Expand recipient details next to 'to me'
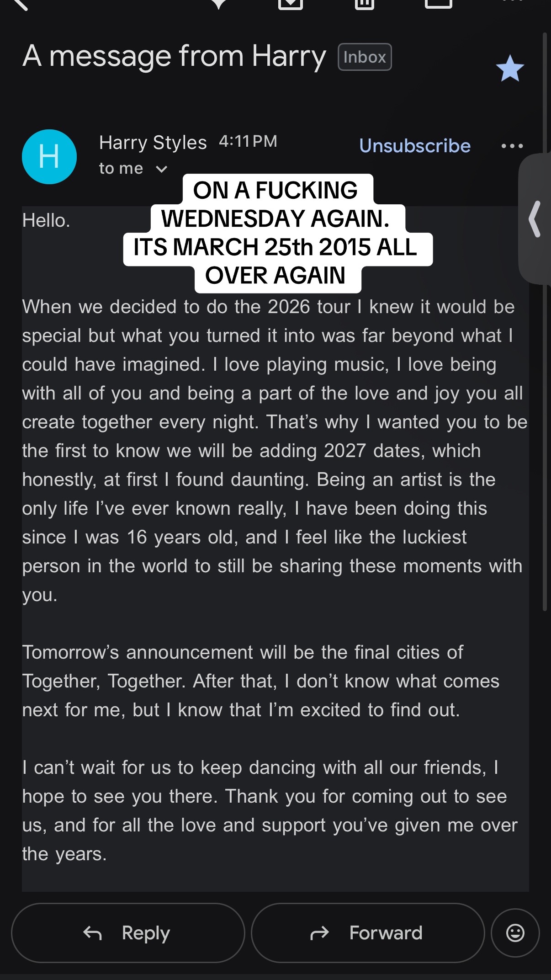551x980 pixels. click(161, 169)
